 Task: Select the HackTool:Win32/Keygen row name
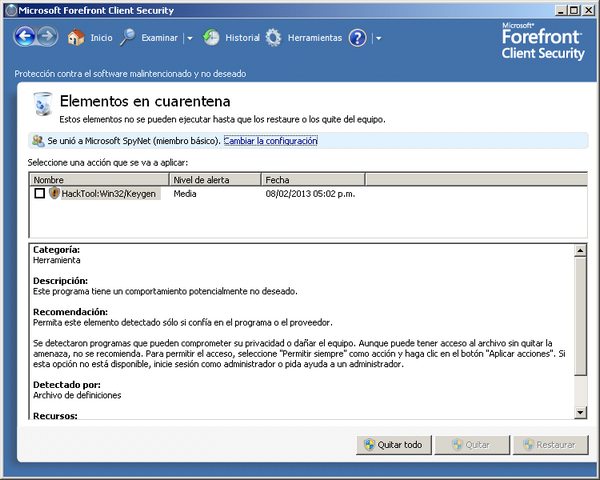109,194
